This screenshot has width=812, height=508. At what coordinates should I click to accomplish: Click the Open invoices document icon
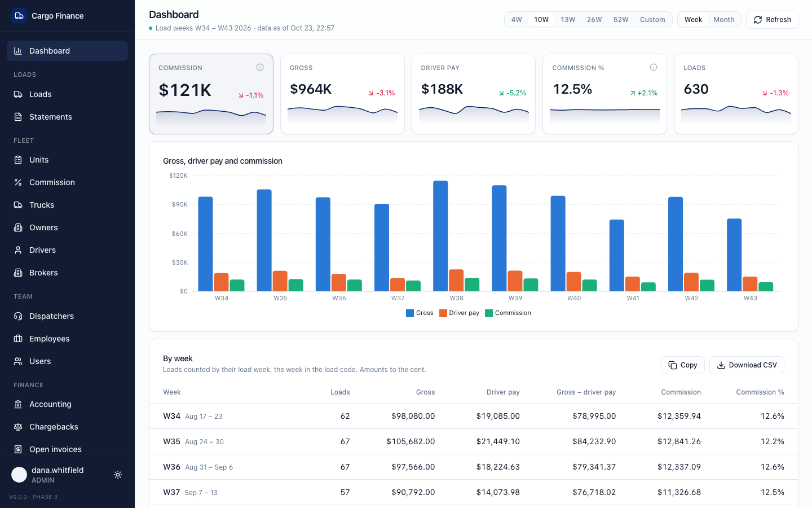pos(18,449)
